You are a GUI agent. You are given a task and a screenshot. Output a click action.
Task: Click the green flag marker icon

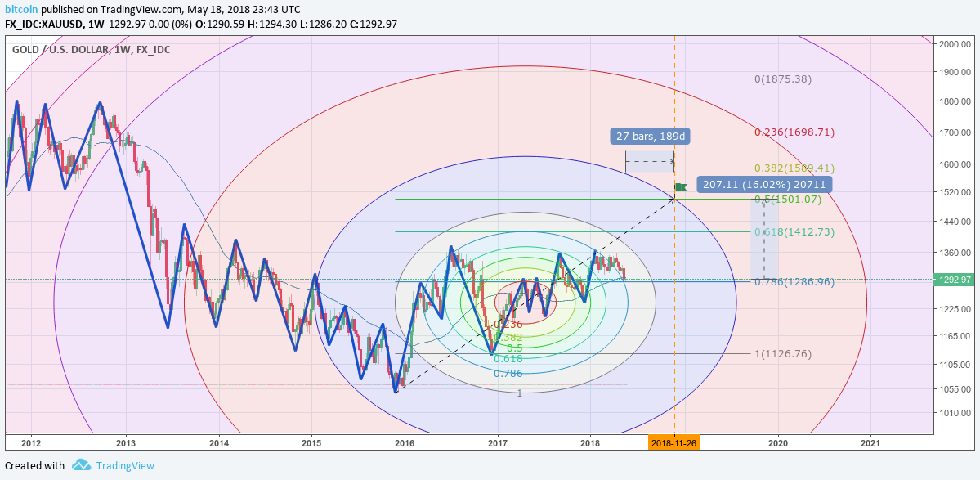681,186
